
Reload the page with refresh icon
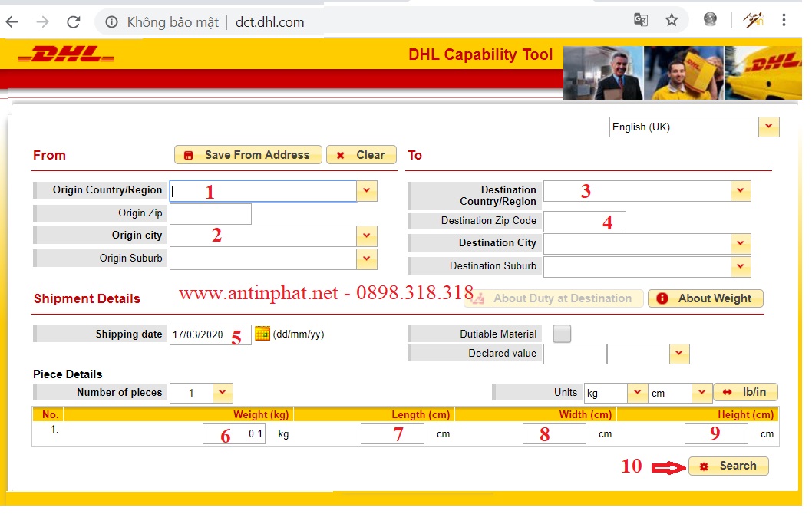click(x=74, y=21)
